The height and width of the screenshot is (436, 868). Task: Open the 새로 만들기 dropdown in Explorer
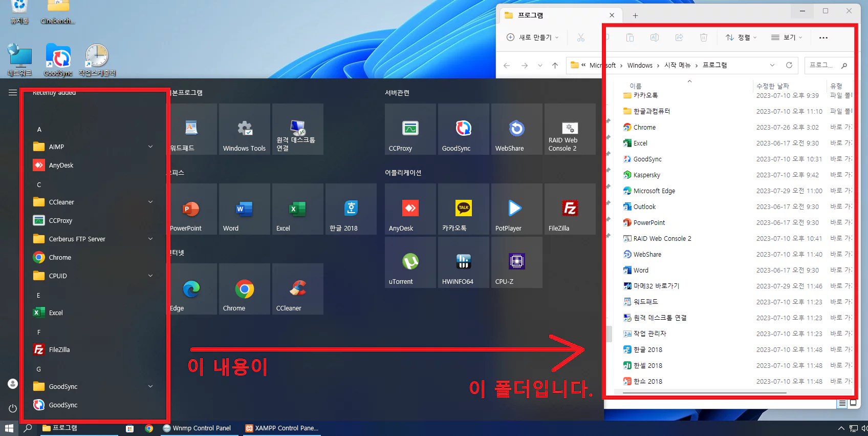(x=533, y=37)
